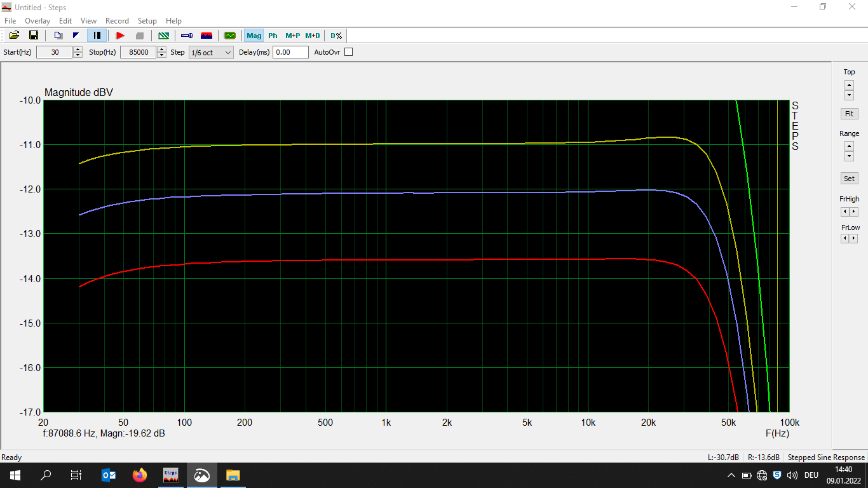Click FrHigh left arrow
This screenshot has width=868, height=488.
click(844, 212)
